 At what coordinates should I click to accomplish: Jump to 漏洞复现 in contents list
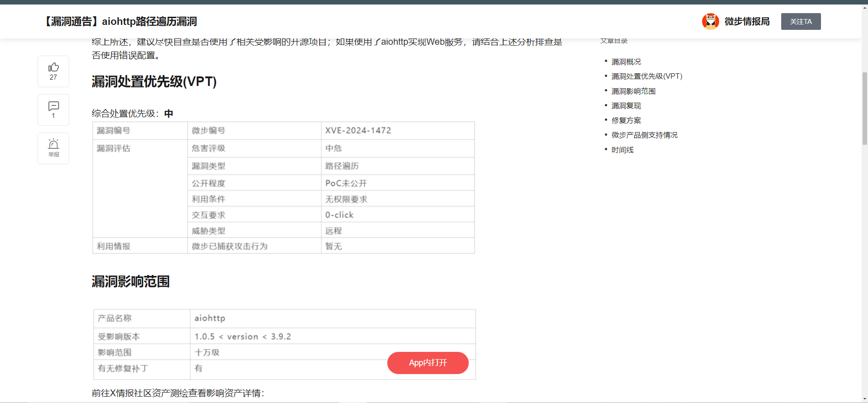click(626, 105)
